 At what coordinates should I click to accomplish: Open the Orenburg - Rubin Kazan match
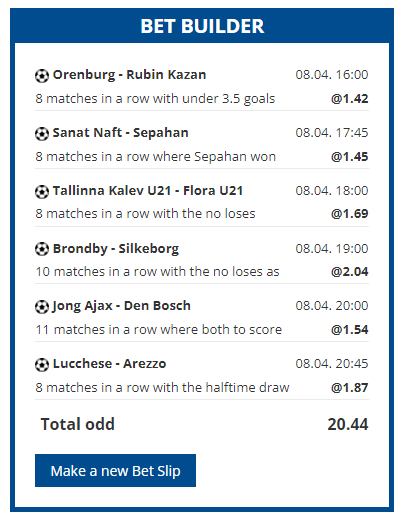coord(129,75)
